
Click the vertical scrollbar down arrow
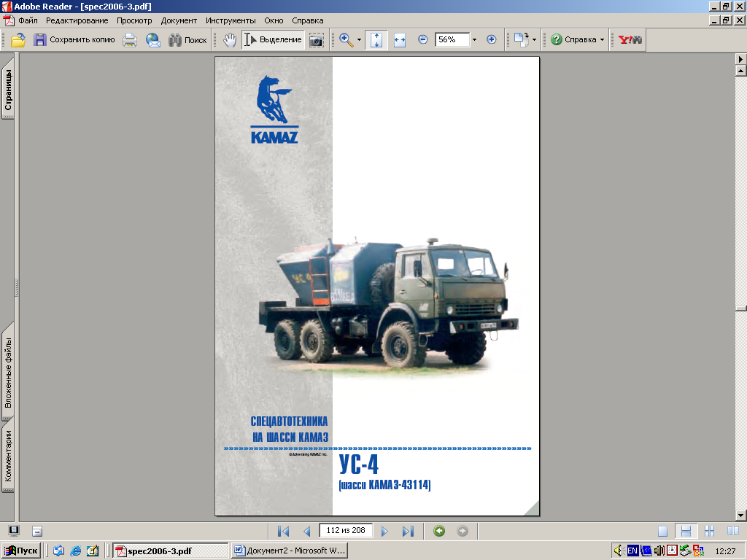pyautogui.click(x=741, y=516)
